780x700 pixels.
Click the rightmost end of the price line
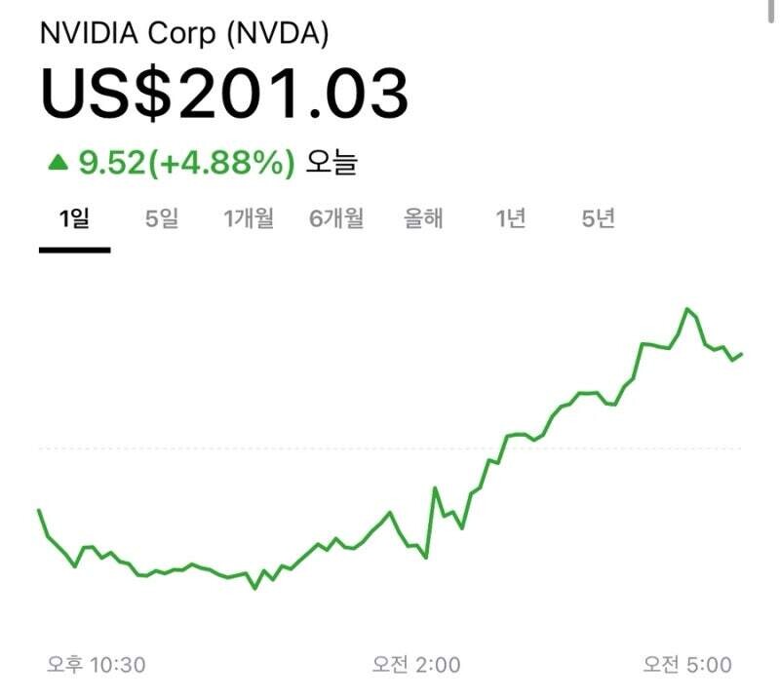[x=742, y=354]
